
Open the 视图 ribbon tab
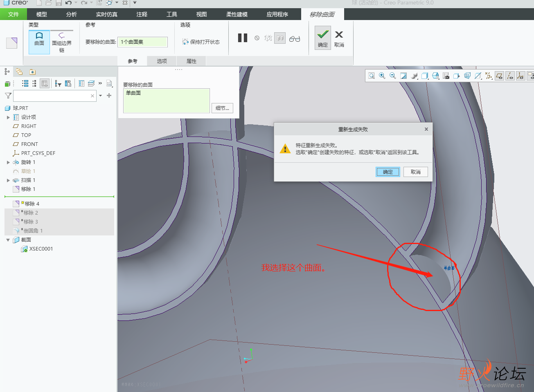click(202, 14)
